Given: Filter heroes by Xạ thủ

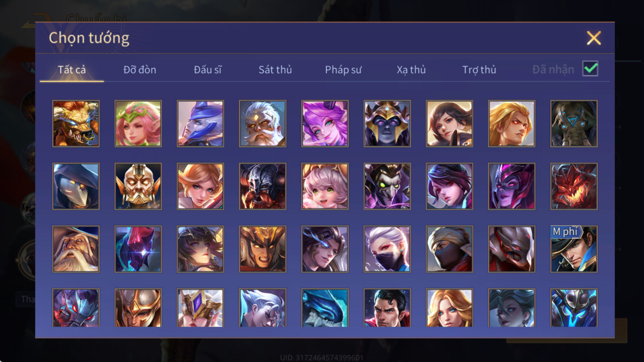Looking at the screenshot, I should 411,70.
